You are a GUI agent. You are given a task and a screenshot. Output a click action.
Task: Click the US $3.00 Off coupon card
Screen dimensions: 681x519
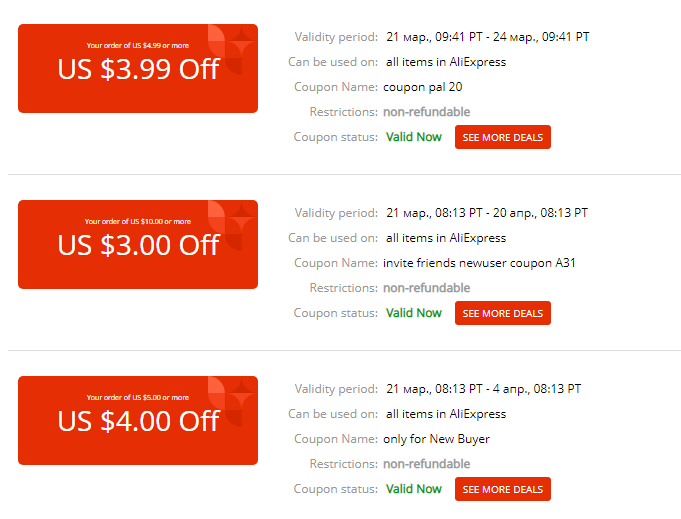tap(138, 245)
